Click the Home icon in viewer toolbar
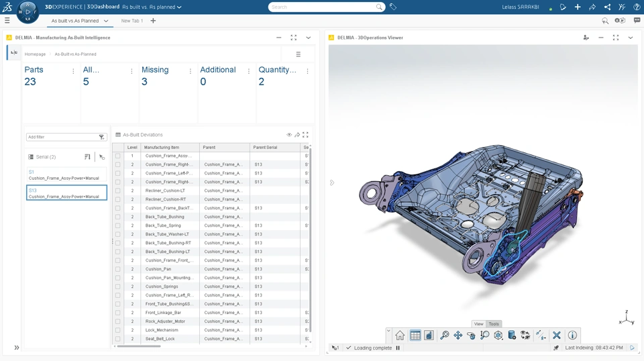Viewport: 644px width, 361px height. tap(400, 336)
